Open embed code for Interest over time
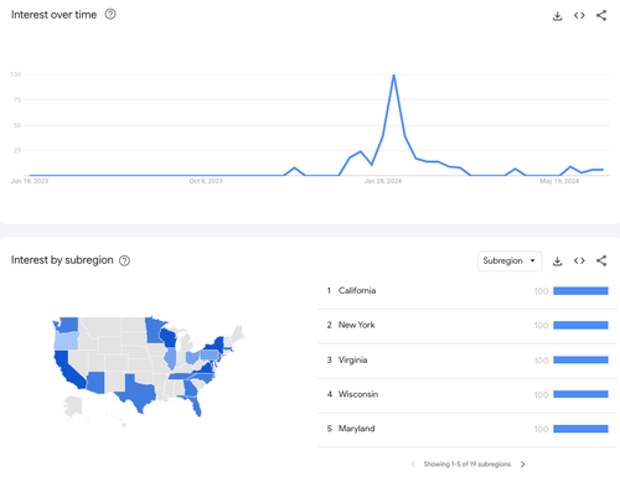The height and width of the screenshot is (492, 620). pos(579,15)
